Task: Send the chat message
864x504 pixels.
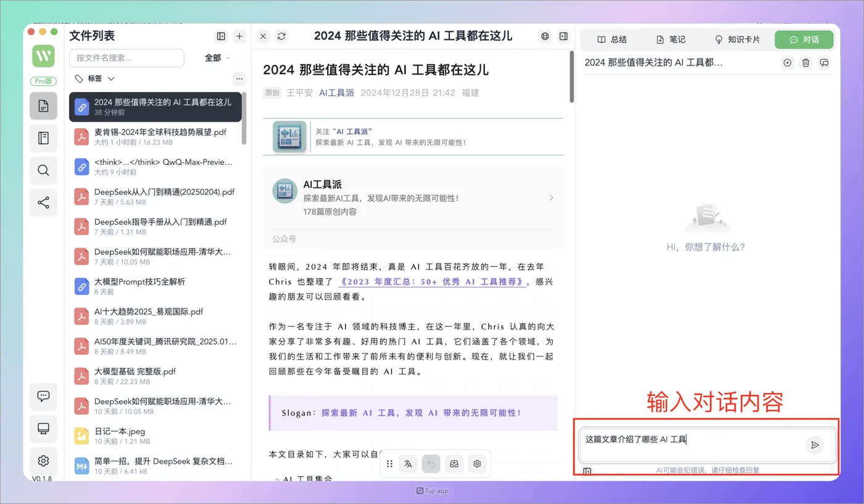Action: coord(815,445)
